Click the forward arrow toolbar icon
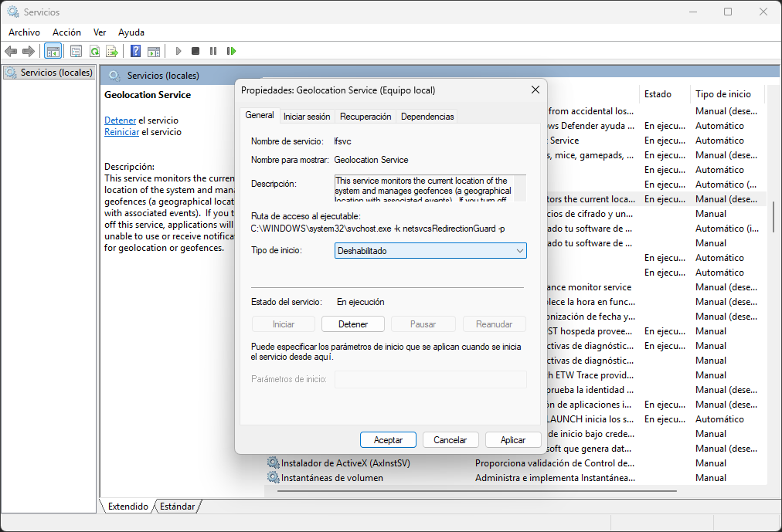 (29, 51)
